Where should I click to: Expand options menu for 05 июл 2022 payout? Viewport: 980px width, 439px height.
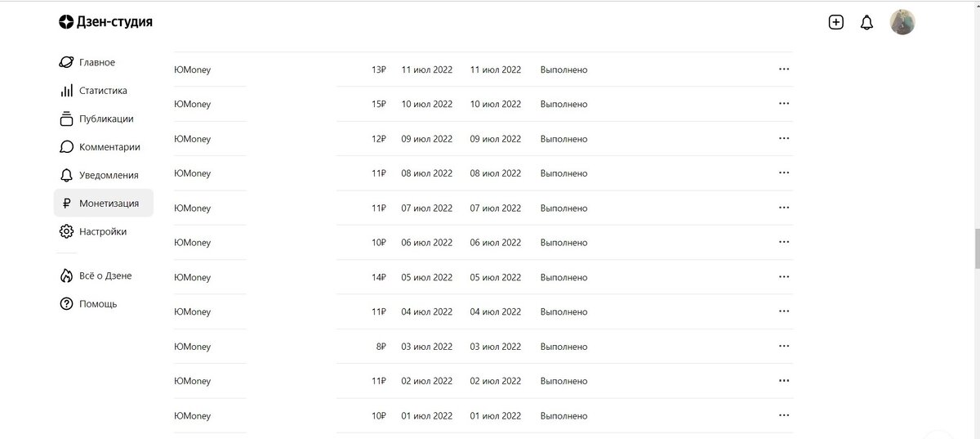pyautogui.click(x=784, y=277)
